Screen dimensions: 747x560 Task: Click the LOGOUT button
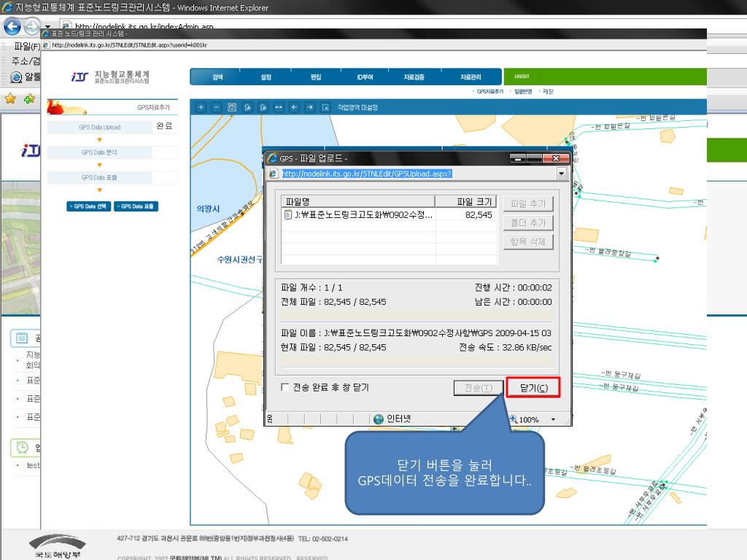[x=522, y=76]
